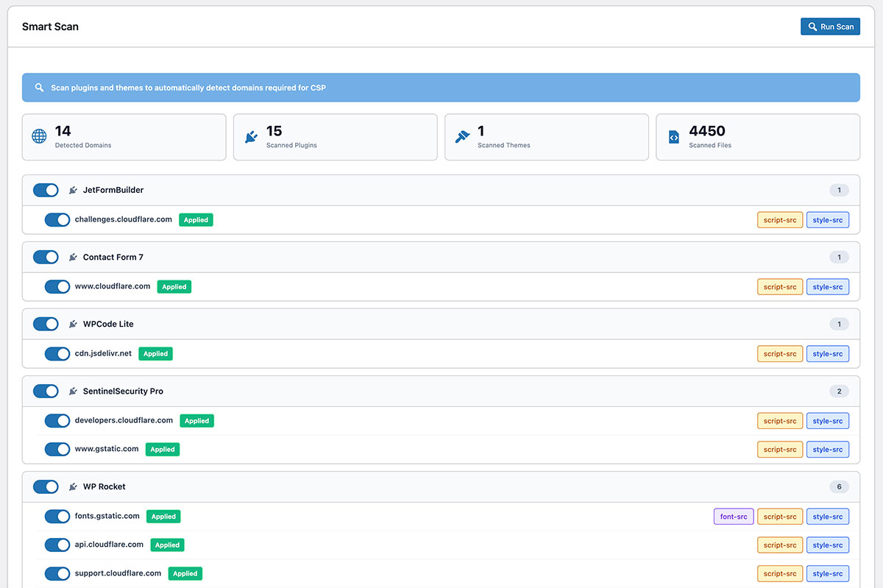Click the WP Rocket count badge showing 6
Image resolution: width=883 pixels, height=588 pixels.
tap(839, 486)
